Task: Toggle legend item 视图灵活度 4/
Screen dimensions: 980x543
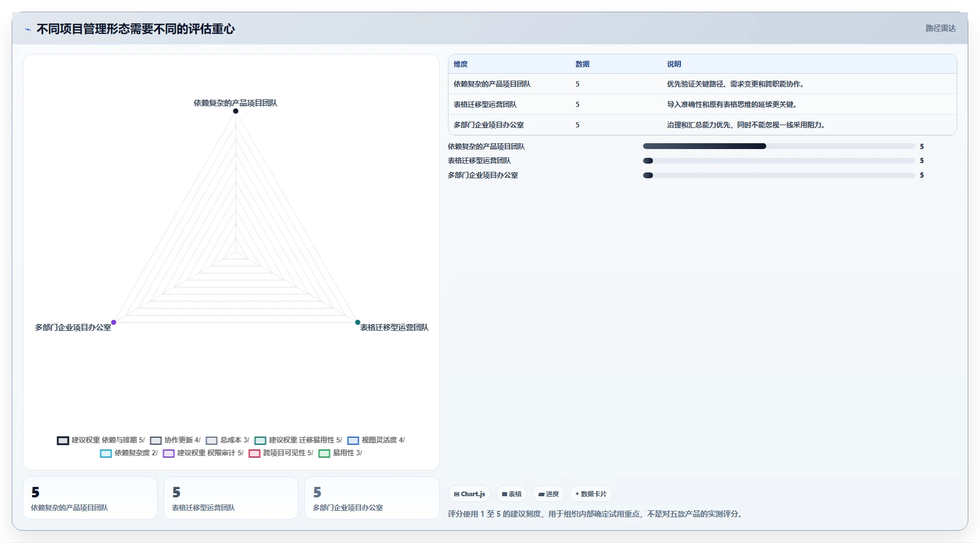Action: 376,440
